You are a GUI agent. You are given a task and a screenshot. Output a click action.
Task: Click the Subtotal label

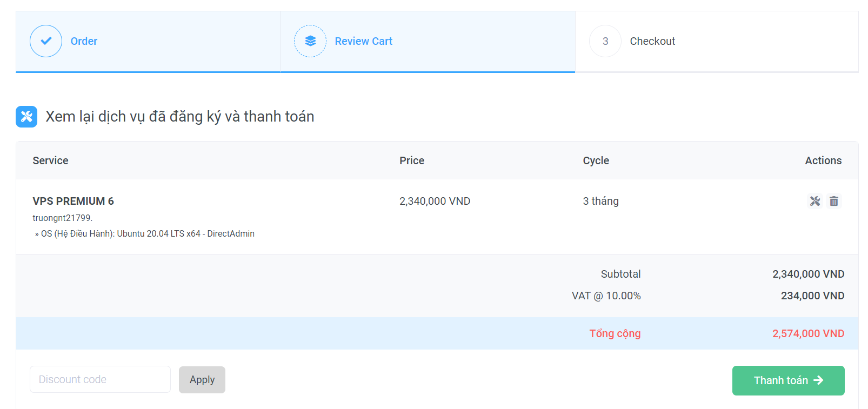(x=620, y=274)
